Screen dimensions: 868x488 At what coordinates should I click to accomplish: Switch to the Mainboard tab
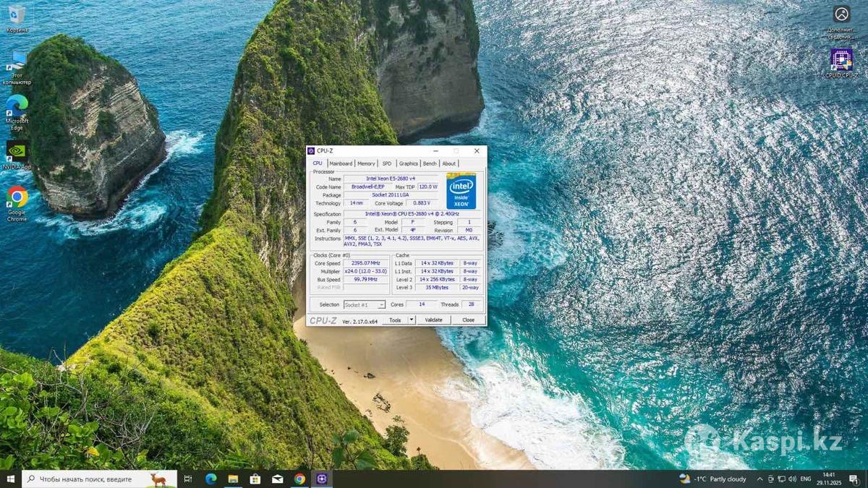point(341,163)
